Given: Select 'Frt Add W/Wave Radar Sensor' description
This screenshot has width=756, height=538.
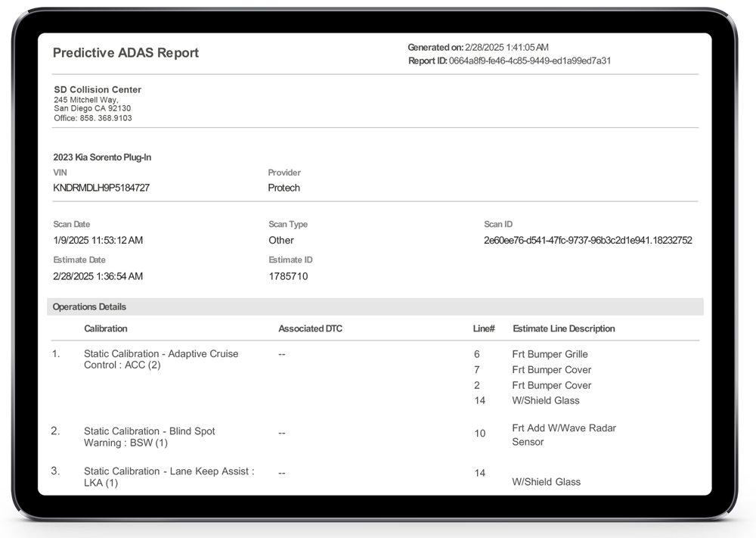Looking at the screenshot, I should point(564,435).
